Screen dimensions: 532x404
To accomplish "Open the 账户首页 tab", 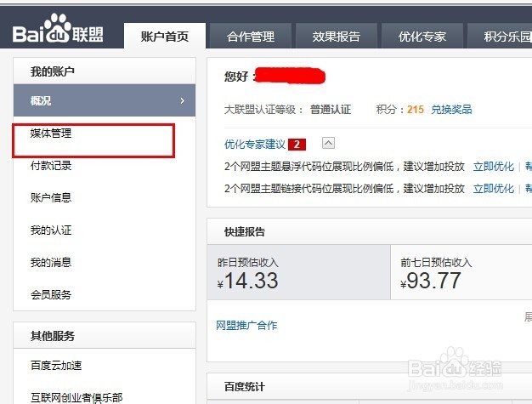I will point(165,36).
